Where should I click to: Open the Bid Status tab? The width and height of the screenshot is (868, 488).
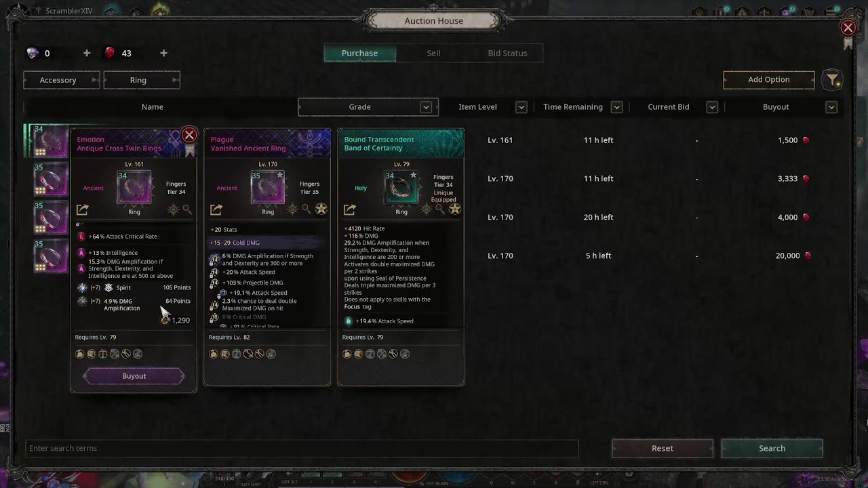point(507,53)
